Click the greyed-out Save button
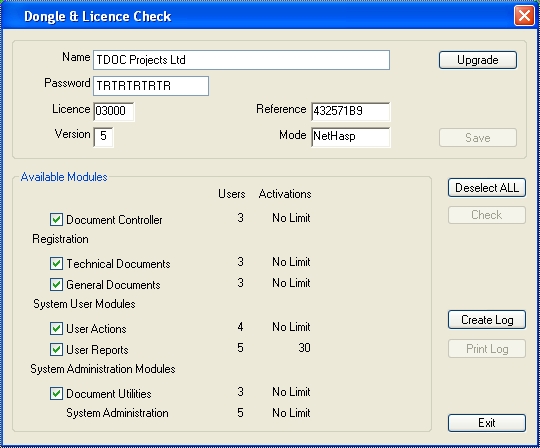 tap(478, 138)
